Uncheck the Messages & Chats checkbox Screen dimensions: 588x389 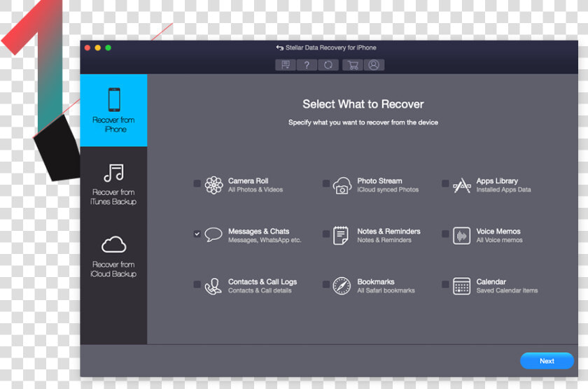tap(197, 234)
